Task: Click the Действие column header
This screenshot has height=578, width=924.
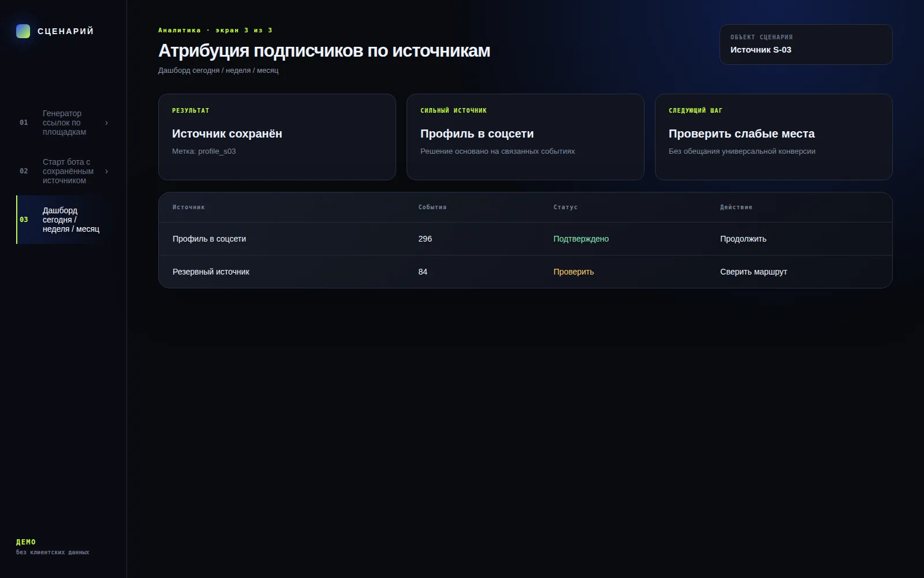Action: pos(736,207)
